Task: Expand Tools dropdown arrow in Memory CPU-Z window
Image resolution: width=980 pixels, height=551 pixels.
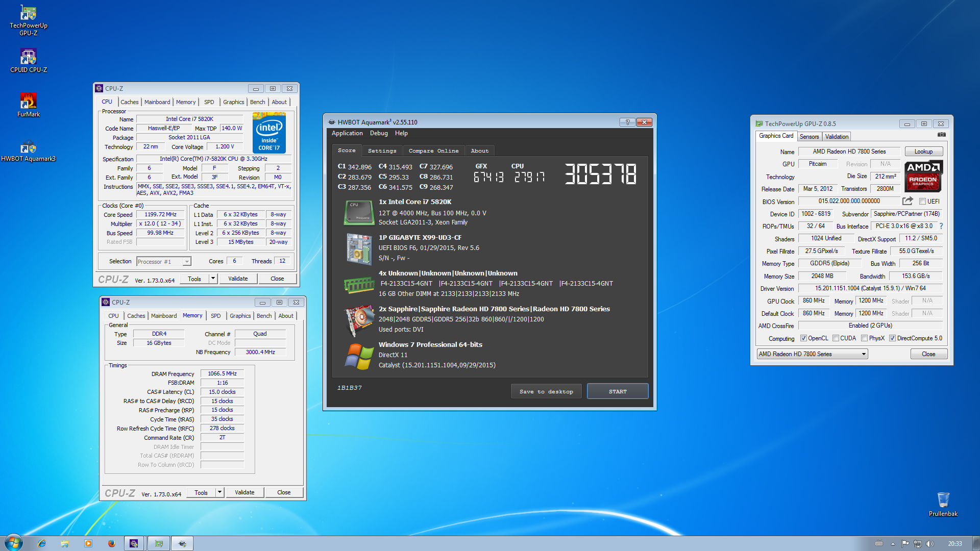Action: (x=219, y=492)
